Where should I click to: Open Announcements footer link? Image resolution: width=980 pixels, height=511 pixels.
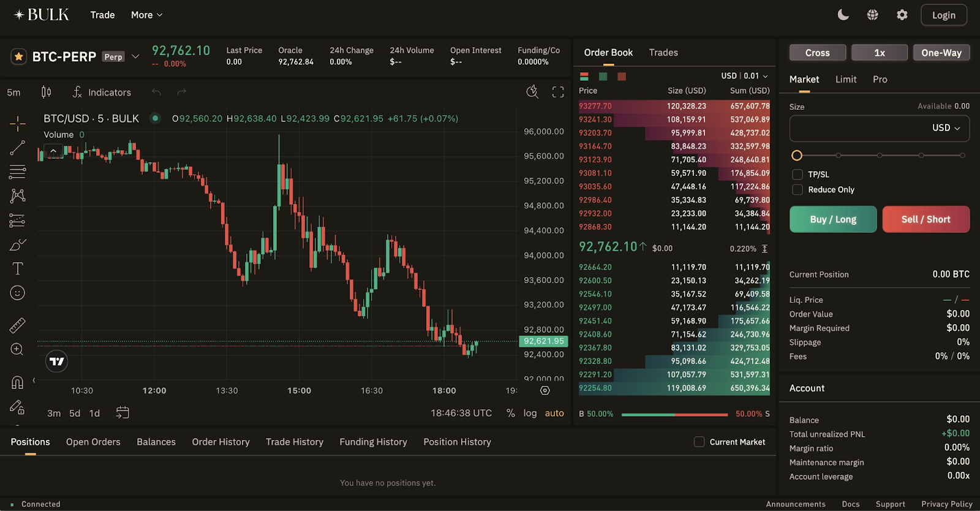796,504
